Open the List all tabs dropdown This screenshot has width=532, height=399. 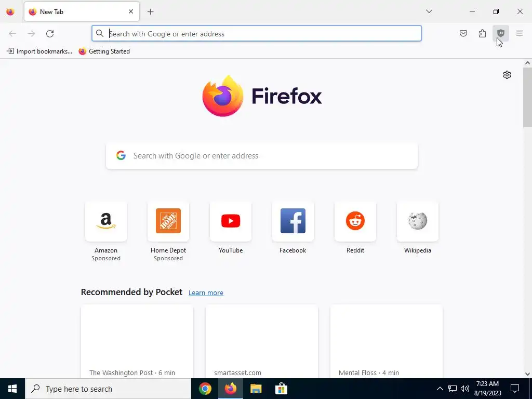point(429,11)
